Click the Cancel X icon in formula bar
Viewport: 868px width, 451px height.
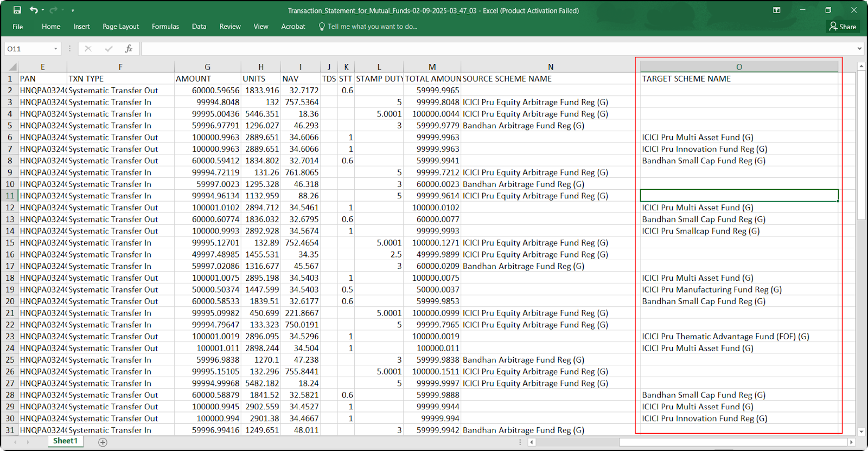pyautogui.click(x=88, y=49)
